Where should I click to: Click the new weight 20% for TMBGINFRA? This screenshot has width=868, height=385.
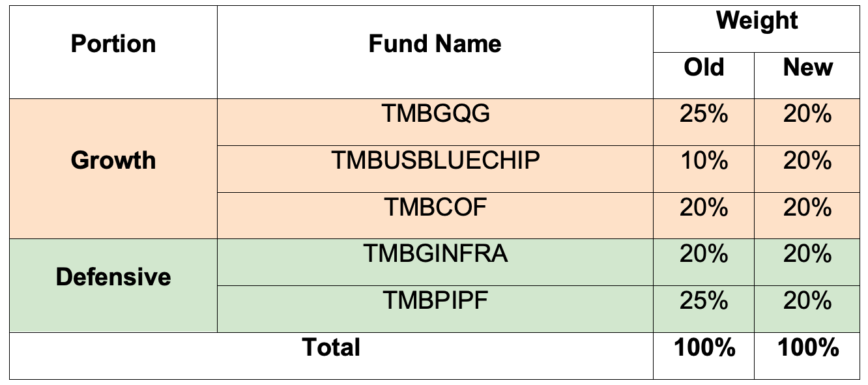[807, 253]
